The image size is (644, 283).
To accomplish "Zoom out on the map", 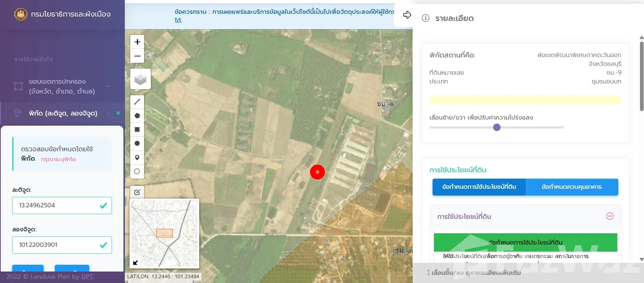I will (137, 56).
